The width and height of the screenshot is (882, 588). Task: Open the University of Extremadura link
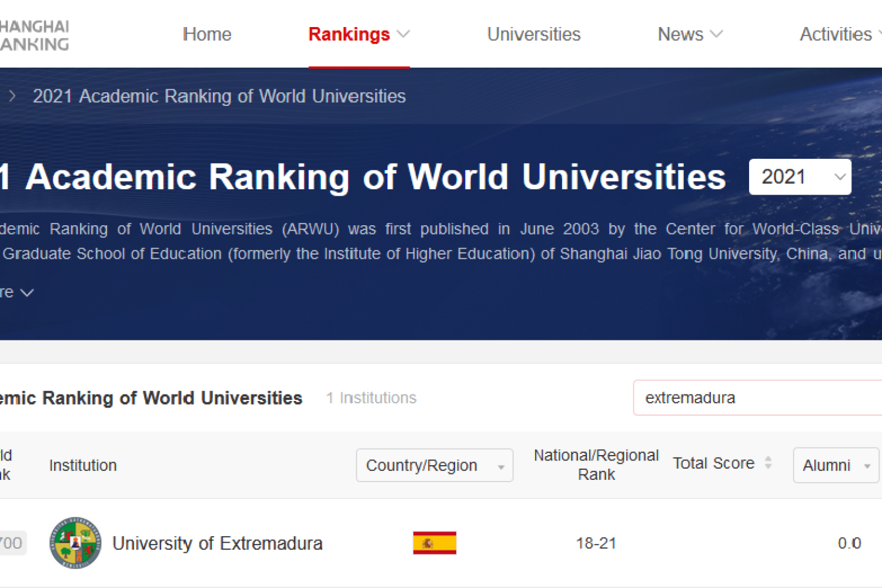[x=218, y=543]
